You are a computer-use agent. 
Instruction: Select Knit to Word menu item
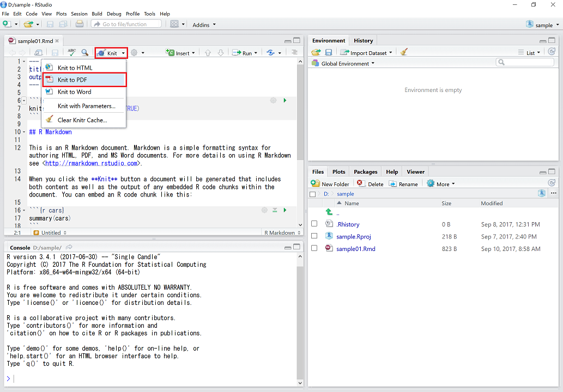tap(84, 92)
